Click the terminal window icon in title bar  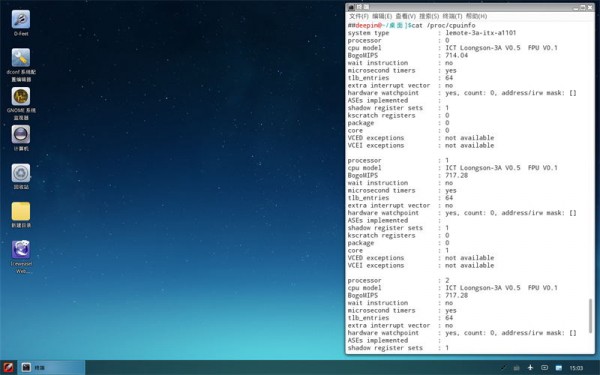351,7
